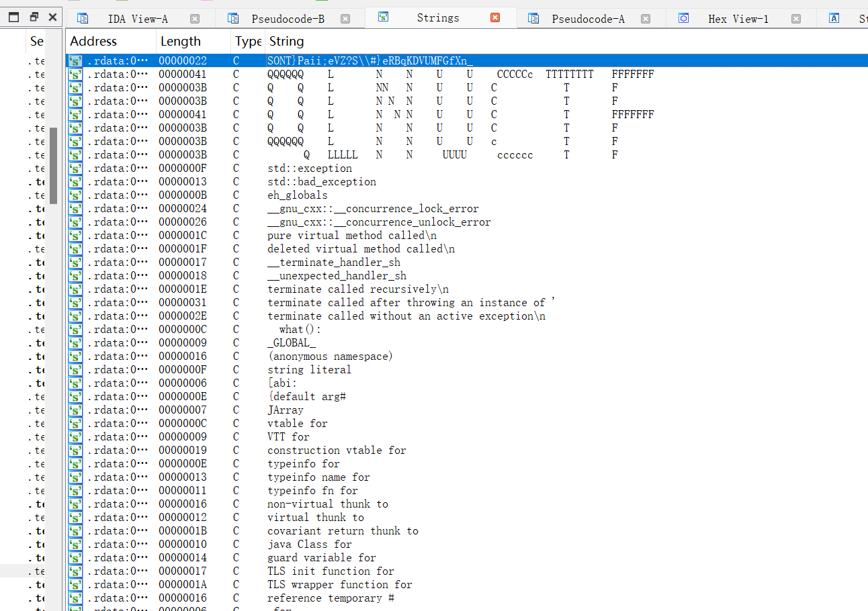Sort by the Type column header

pos(248,42)
